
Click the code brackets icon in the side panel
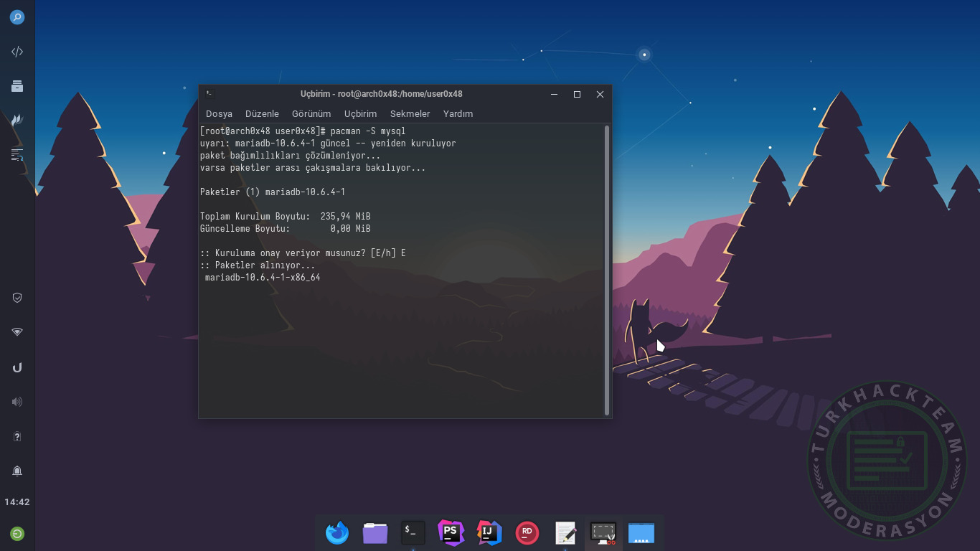click(17, 52)
